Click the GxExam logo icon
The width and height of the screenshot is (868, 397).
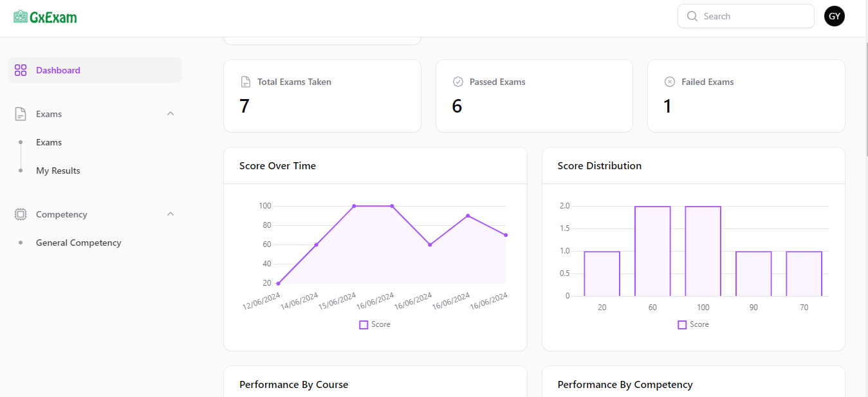(19, 15)
